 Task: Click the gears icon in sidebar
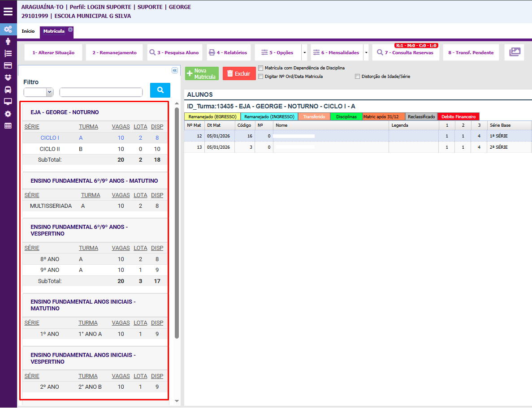pos(8,30)
